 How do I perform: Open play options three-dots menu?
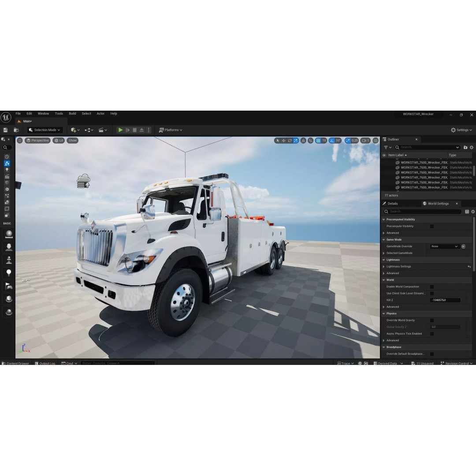coord(149,130)
